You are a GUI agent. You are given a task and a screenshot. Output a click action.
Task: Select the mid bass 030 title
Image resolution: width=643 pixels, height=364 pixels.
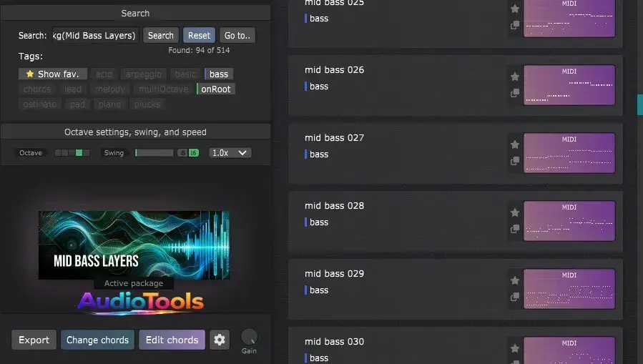[334, 342]
